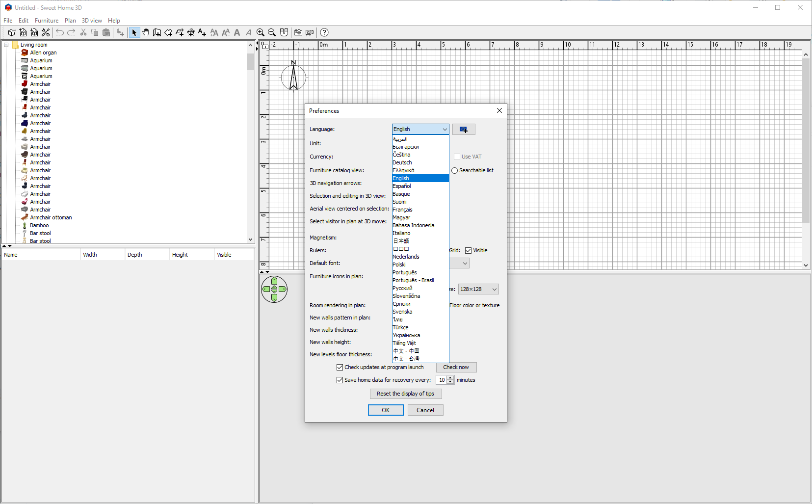Open the File menu
Image resolution: width=812 pixels, height=504 pixels.
(x=8, y=21)
